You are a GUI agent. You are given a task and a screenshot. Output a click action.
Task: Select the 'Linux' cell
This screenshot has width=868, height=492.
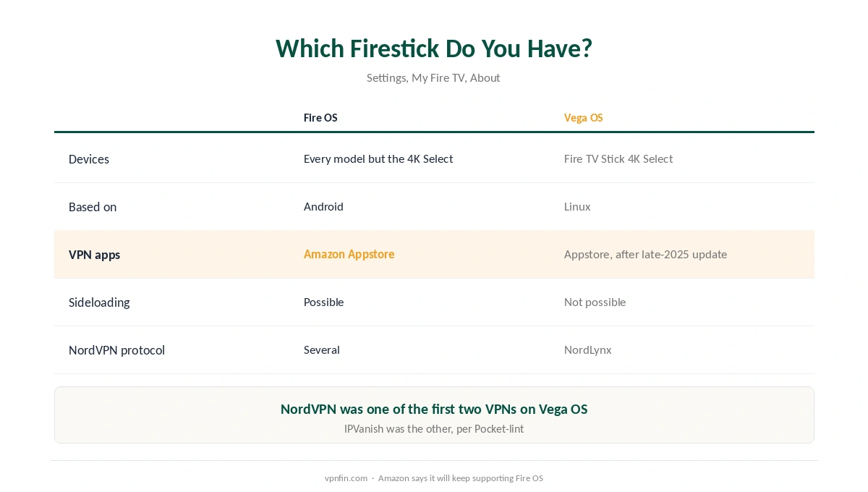coord(577,207)
